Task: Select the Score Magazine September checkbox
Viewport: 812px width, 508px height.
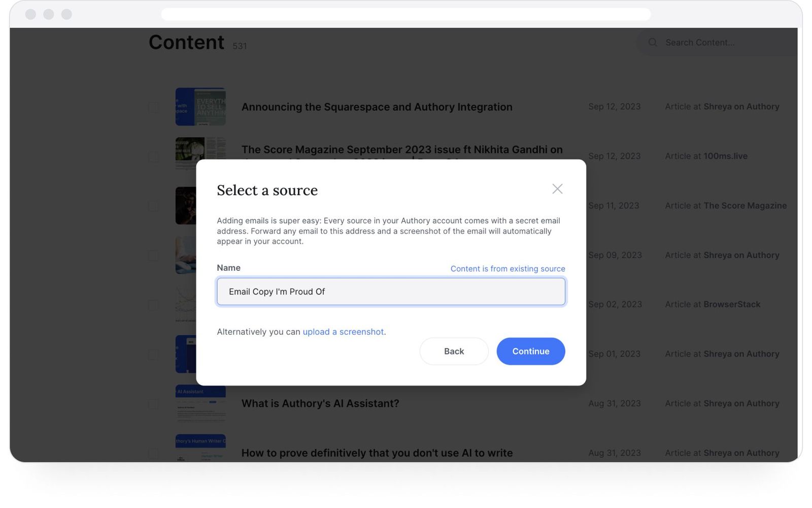Action: 154,156
